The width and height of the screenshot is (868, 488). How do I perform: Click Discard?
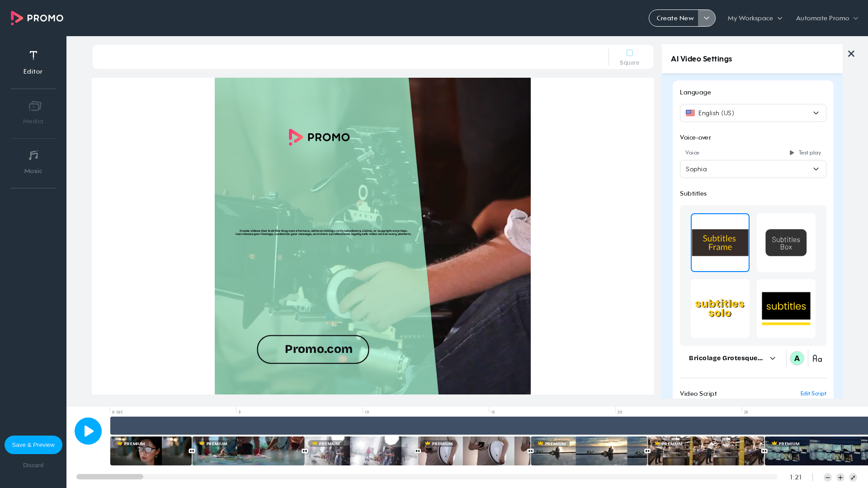(33, 465)
